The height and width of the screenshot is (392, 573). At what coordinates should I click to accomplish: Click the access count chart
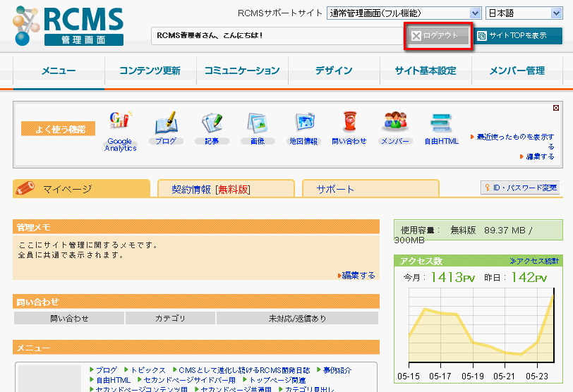481,326
